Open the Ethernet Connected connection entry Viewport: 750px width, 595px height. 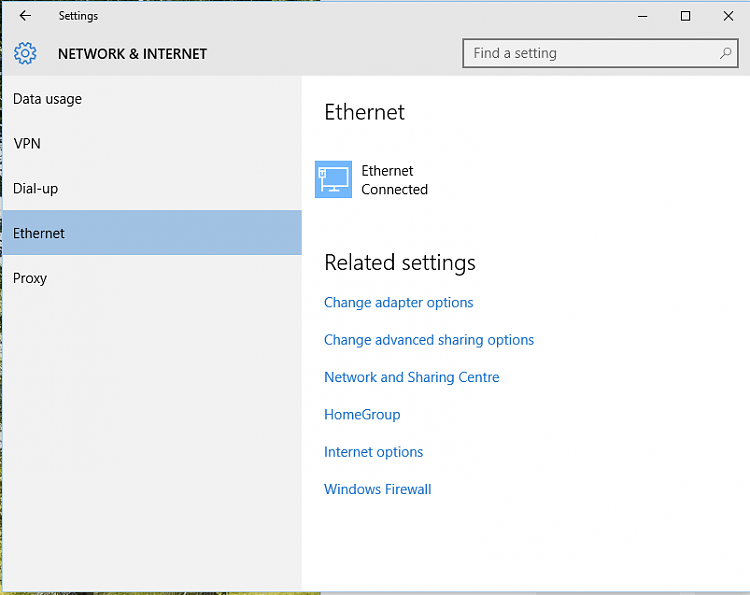[x=394, y=180]
